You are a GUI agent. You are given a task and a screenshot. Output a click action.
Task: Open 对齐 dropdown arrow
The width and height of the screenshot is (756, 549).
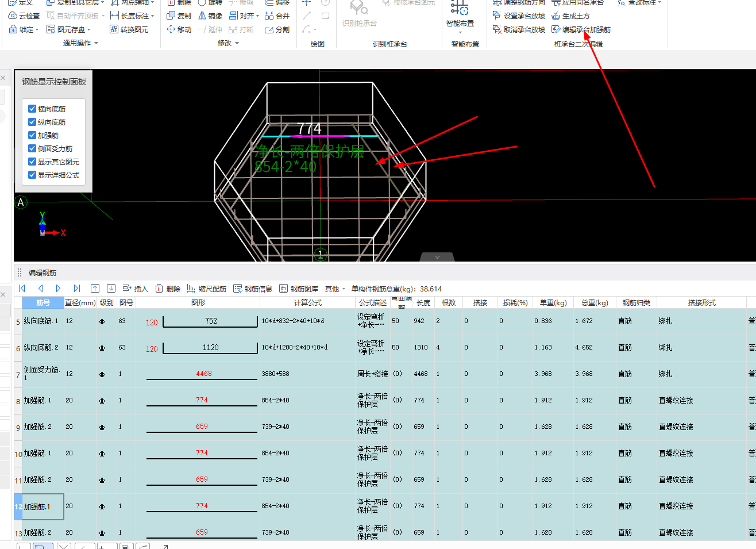pos(258,16)
